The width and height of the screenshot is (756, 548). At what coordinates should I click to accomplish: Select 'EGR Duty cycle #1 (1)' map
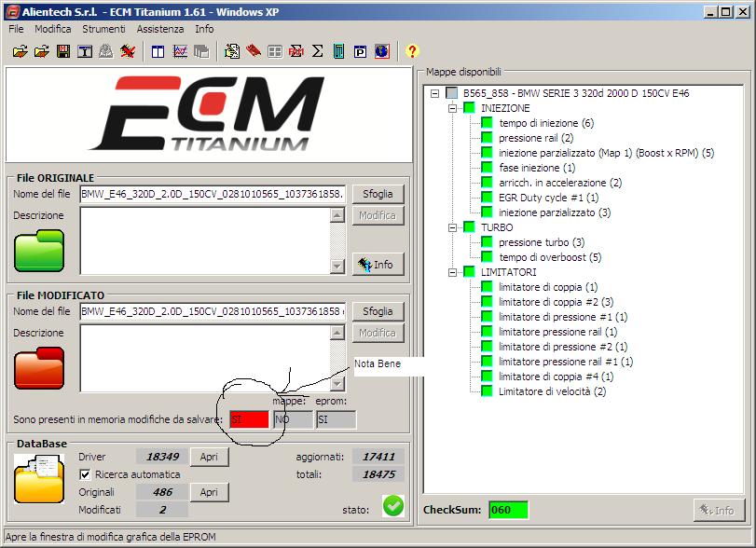pos(549,198)
